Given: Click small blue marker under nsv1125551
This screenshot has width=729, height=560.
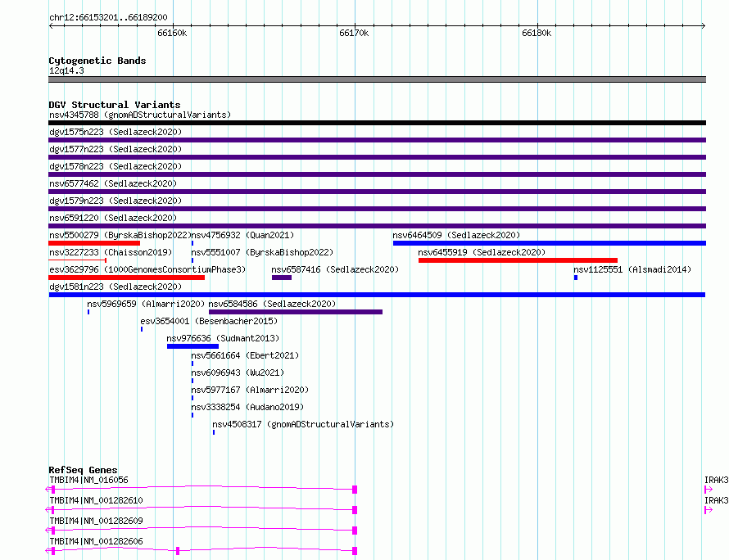Looking at the screenshot, I should coord(576,278).
